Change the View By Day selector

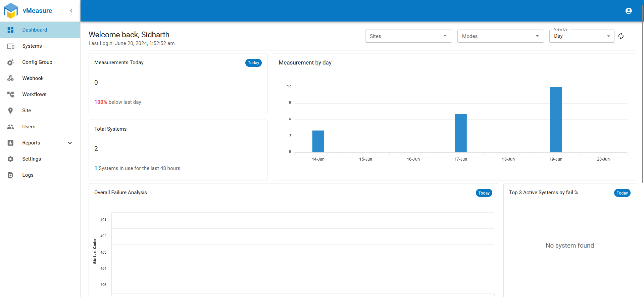[582, 36]
